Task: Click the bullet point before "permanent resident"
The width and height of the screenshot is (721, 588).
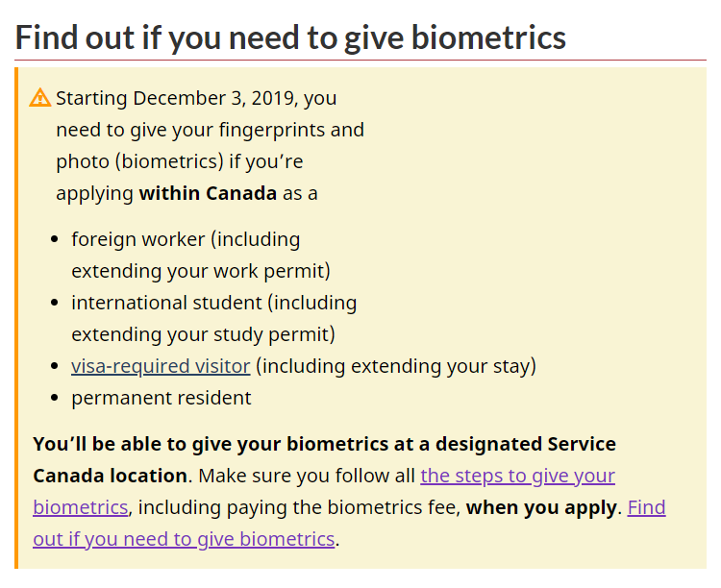Action: point(57,398)
